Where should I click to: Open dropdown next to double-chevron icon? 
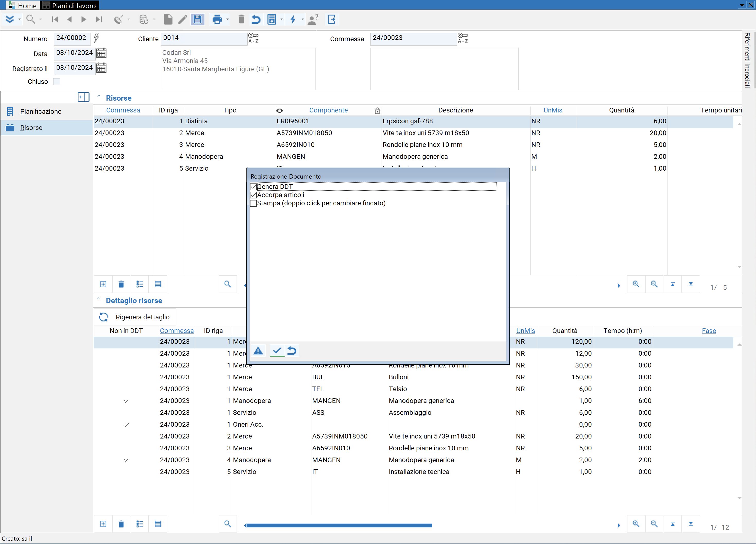[20, 19]
